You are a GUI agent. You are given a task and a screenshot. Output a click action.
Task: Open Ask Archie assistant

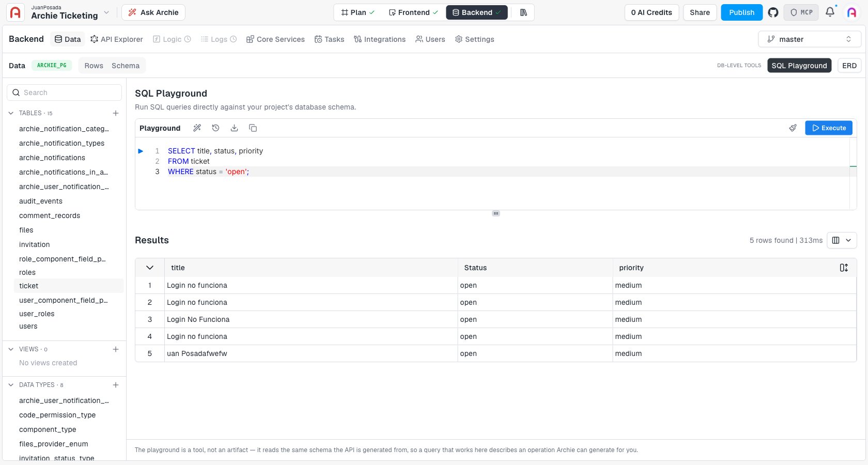tap(153, 12)
